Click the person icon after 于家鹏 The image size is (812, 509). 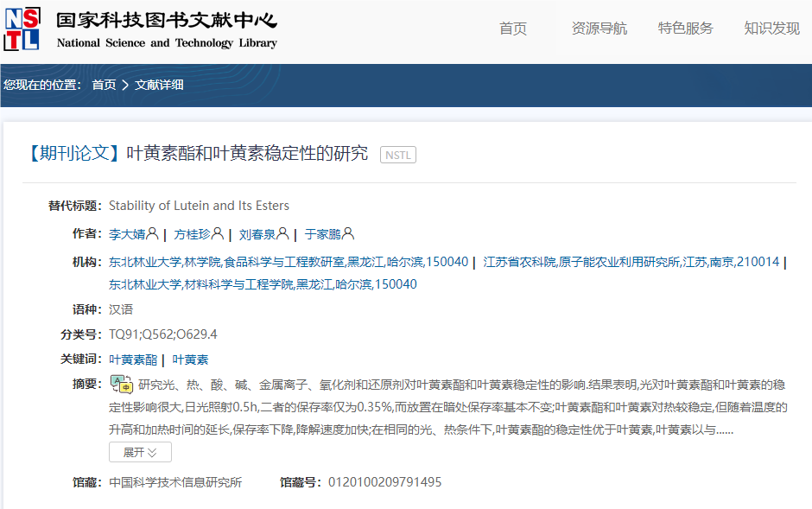(x=349, y=233)
